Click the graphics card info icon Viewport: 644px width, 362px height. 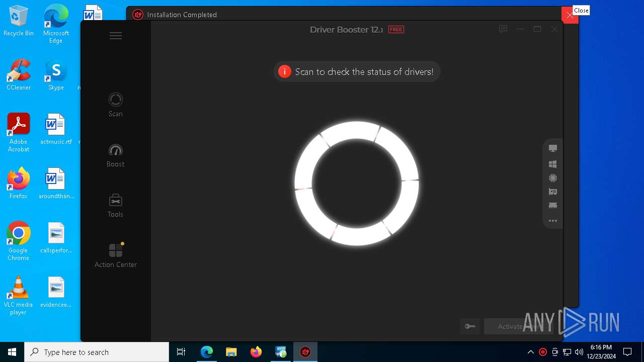click(553, 192)
